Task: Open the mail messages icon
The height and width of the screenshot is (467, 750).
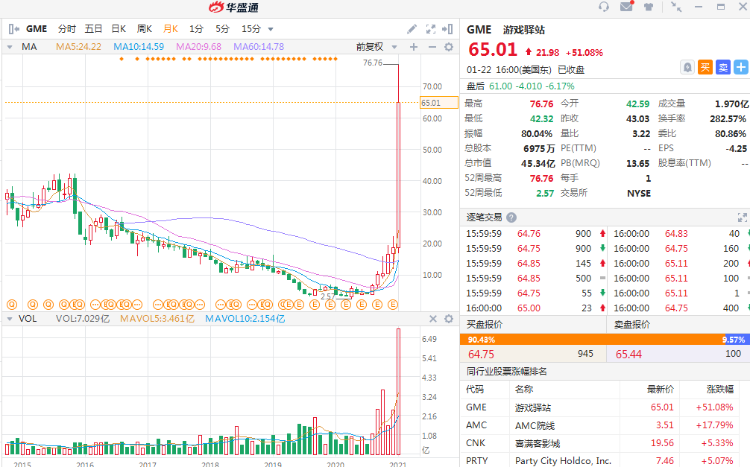Action: pyautogui.click(x=627, y=6)
